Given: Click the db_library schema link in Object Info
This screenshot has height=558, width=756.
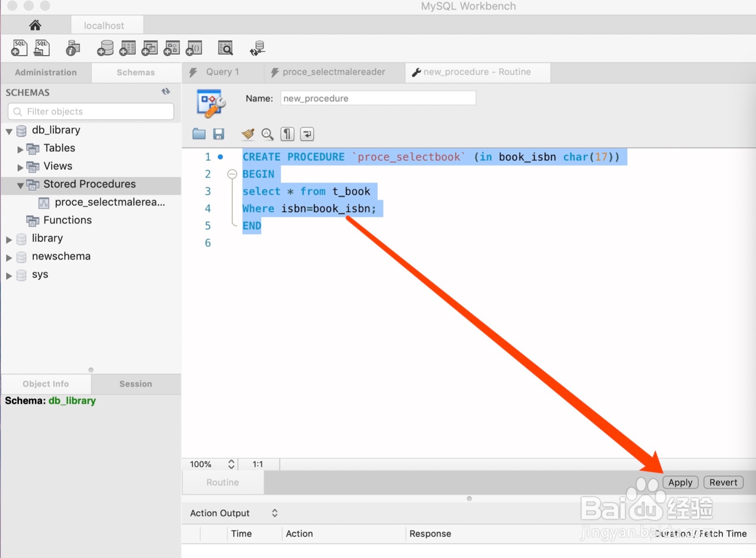Looking at the screenshot, I should (72, 401).
